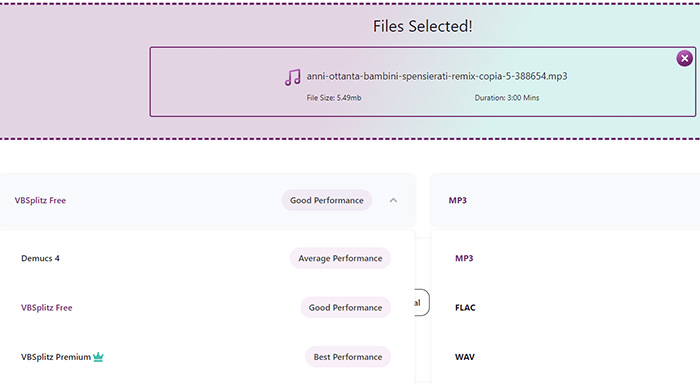Image resolution: width=700 pixels, height=384 pixels.
Task: Select VBSplitz Premium model option
Action: click(x=206, y=357)
